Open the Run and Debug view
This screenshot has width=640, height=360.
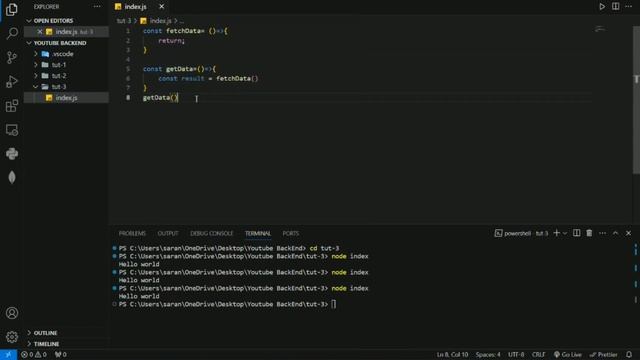pos(12,82)
